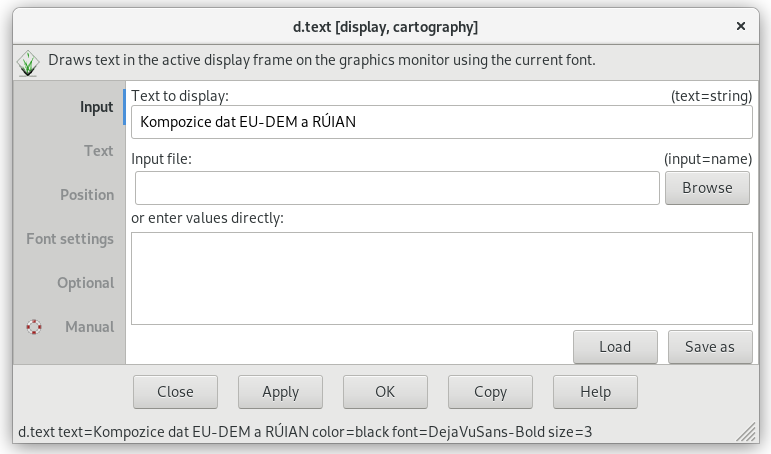Focus the Input file path field

[x=397, y=188]
